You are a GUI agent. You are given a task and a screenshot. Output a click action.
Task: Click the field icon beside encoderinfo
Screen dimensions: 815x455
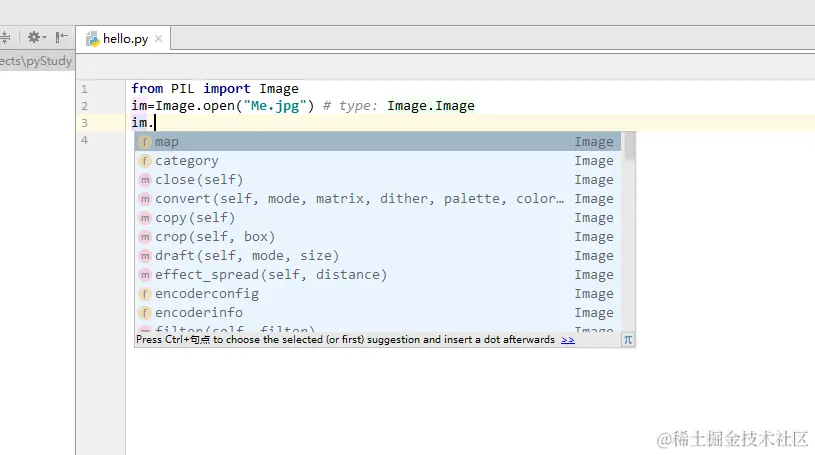click(145, 313)
